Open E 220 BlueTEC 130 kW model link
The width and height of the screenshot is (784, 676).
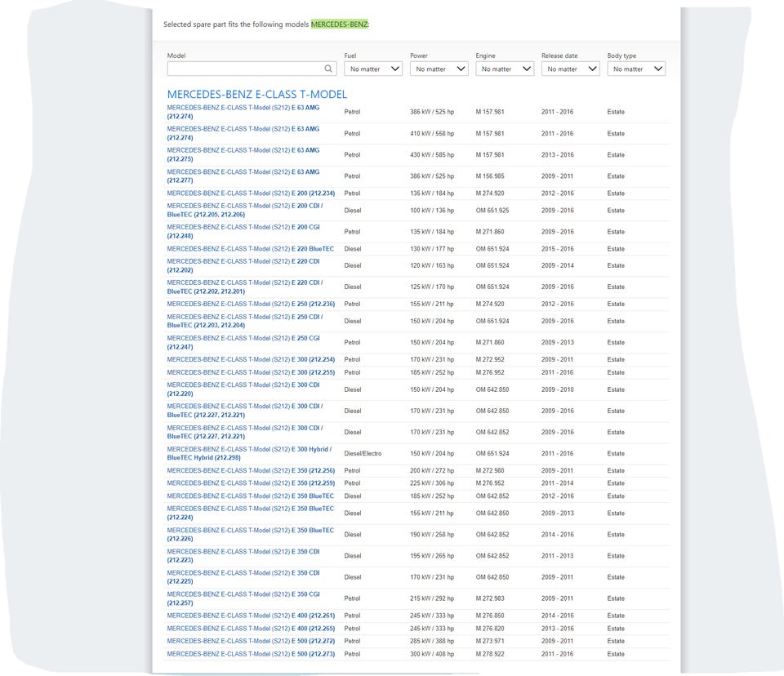pos(251,248)
